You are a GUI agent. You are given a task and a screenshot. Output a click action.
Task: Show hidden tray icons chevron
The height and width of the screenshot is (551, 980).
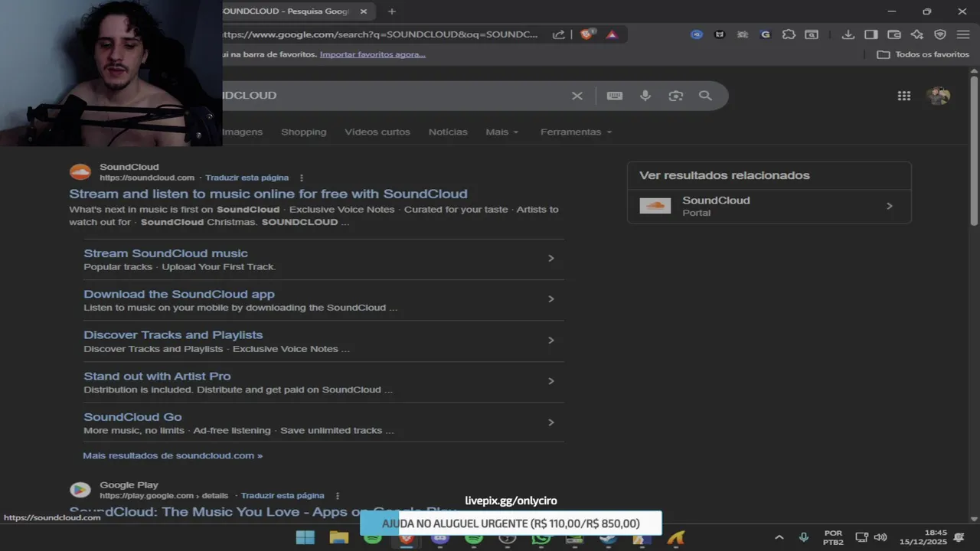(779, 537)
